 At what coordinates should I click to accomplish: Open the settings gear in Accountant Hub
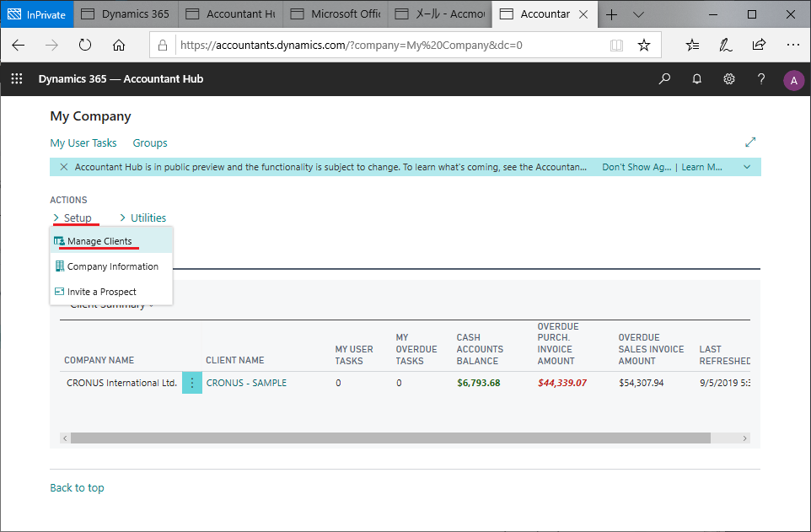tap(728, 78)
